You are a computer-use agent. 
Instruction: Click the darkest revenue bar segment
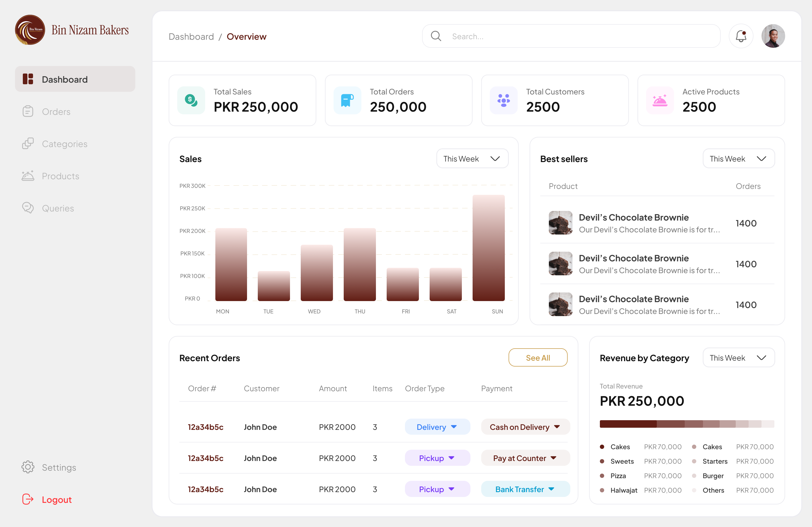628,424
